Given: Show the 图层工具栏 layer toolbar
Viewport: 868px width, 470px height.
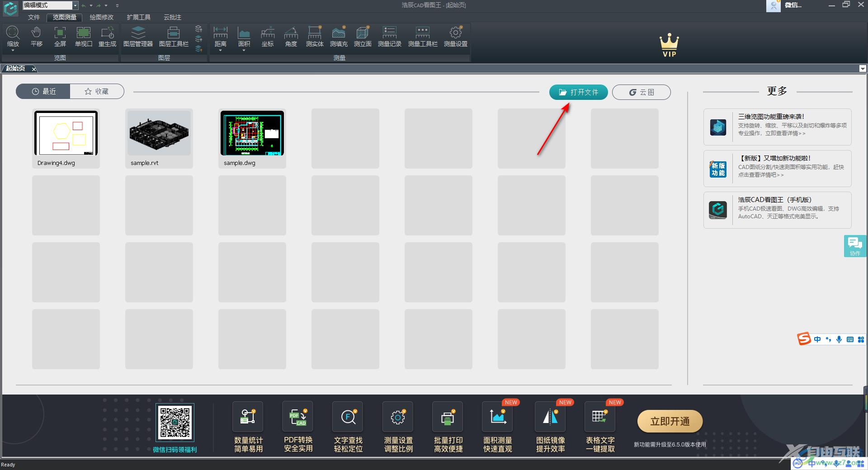Looking at the screenshot, I should (174, 36).
